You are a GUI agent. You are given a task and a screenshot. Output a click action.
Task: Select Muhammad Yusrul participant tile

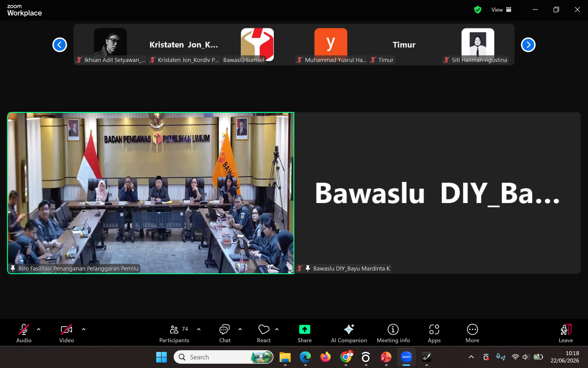pyautogui.click(x=331, y=45)
